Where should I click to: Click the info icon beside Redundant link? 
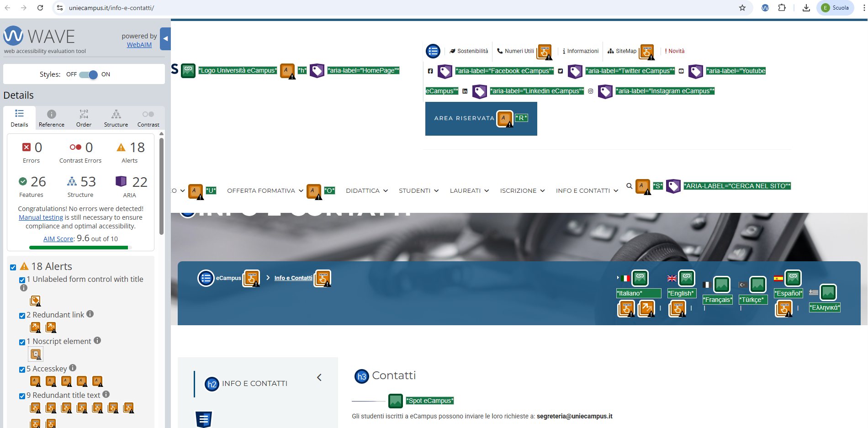[x=90, y=314]
